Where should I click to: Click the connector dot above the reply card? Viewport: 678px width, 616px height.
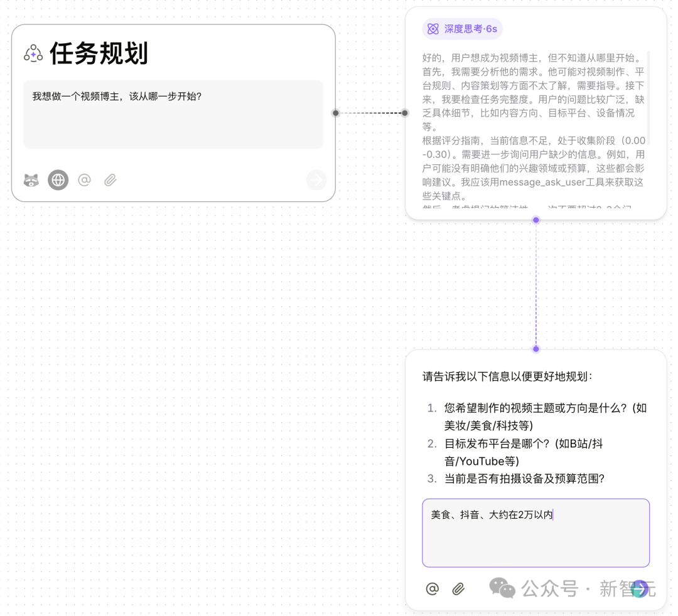pyautogui.click(x=535, y=349)
